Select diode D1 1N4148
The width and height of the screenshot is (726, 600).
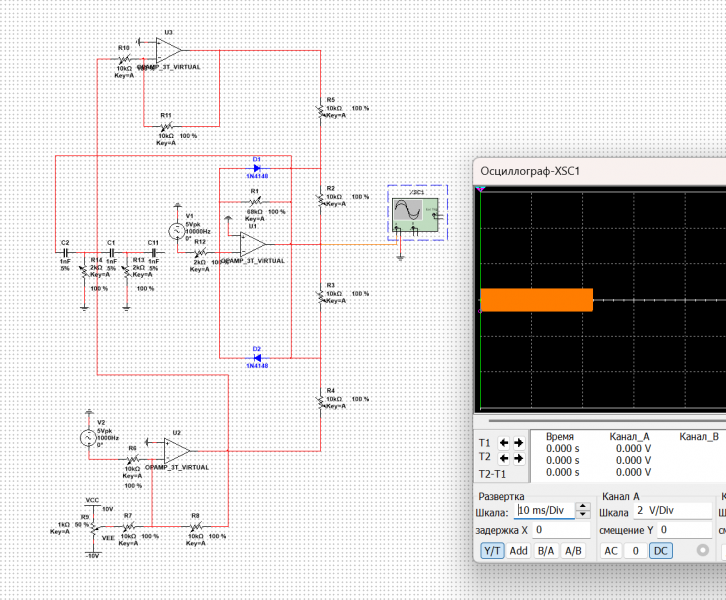pos(257,167)
